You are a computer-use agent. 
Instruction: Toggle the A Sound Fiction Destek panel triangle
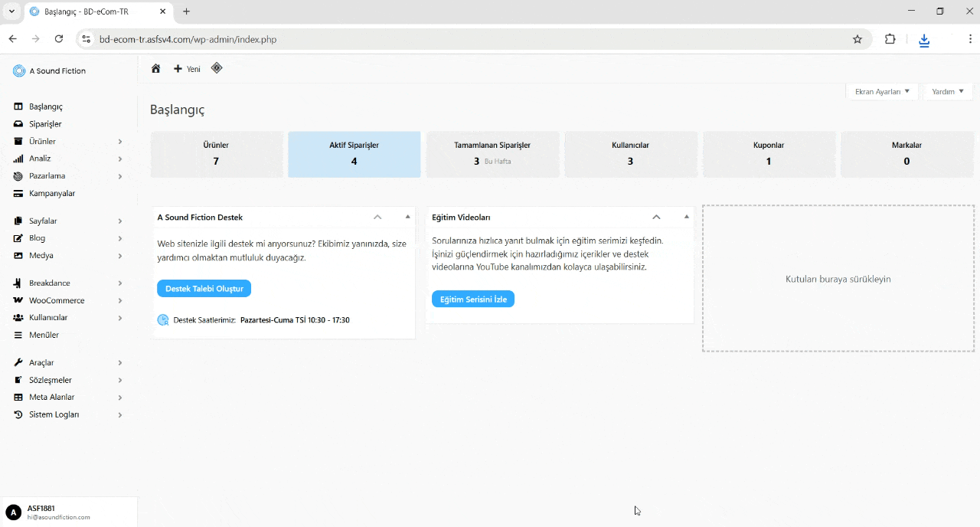[x=407, y=217]
